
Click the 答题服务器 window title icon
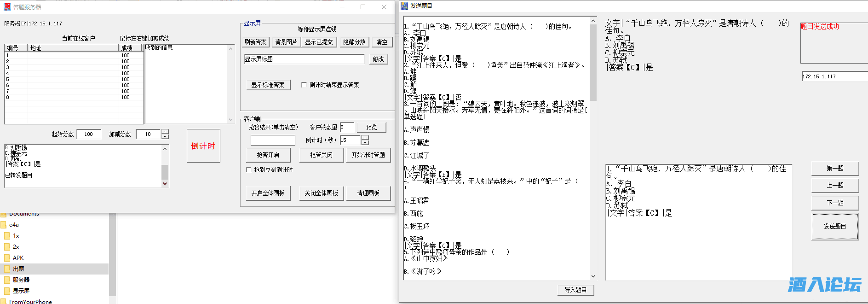coord(7,7)
